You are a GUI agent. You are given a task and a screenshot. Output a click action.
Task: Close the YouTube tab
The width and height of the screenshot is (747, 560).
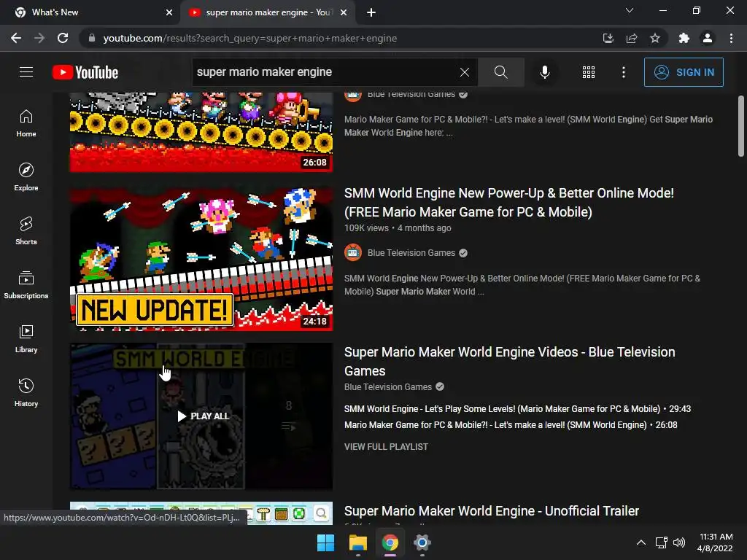(344, 12)
